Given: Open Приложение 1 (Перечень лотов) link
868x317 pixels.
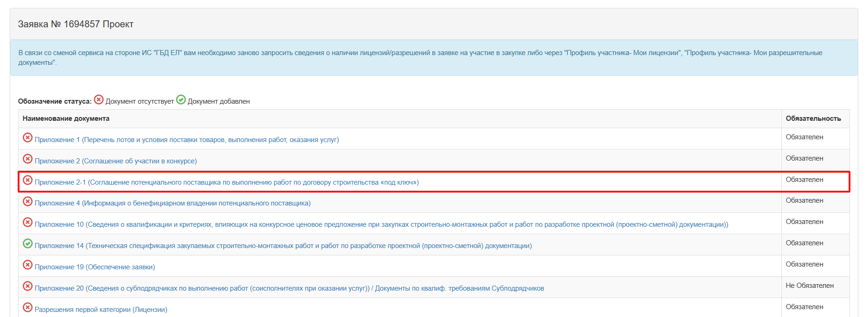Looking at the screenshot, I should 187,140.
